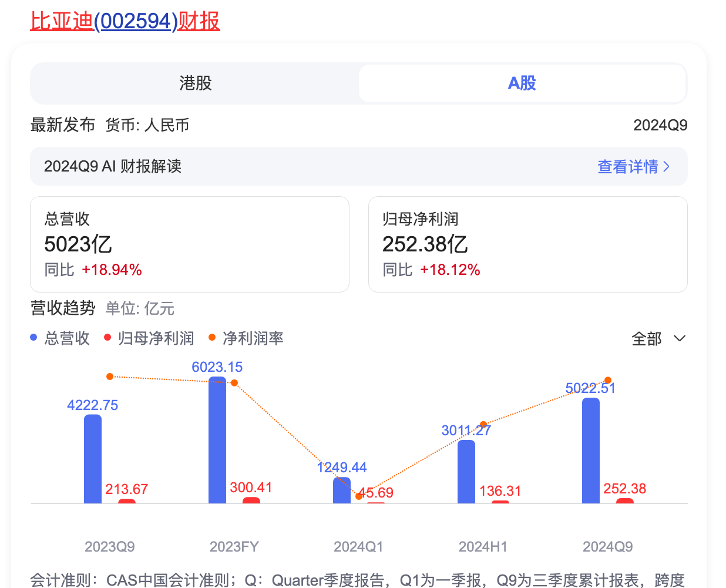Click the arrow chevron next to 查看详情
The height and width of the screenshot is (588, 726).
666,167
